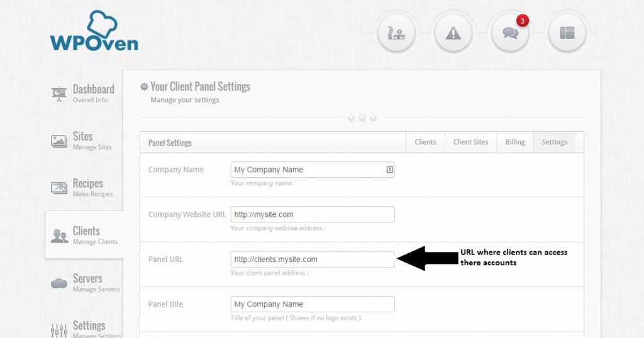Click contact card icon inside Company Name field

pos(389,170)
